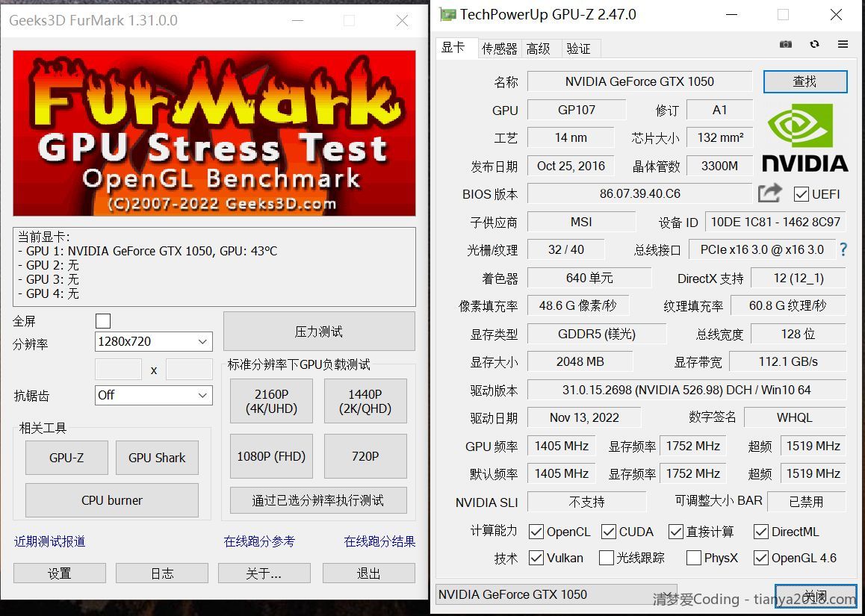The height and width of the screenshot is (616, 865).
Task: Click the FurMark banner image
Action: 214,133
